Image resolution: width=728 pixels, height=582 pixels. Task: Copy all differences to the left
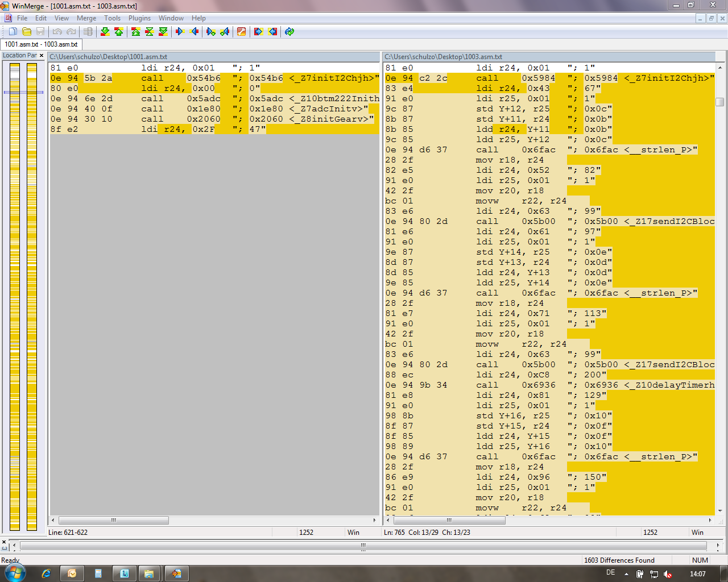pyautogui.click(x=272, y=32)
